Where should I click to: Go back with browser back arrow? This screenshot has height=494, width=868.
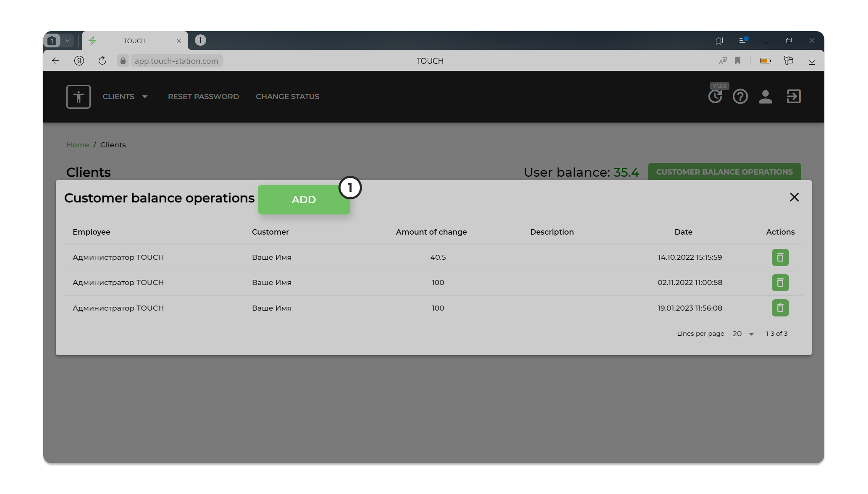56,61
